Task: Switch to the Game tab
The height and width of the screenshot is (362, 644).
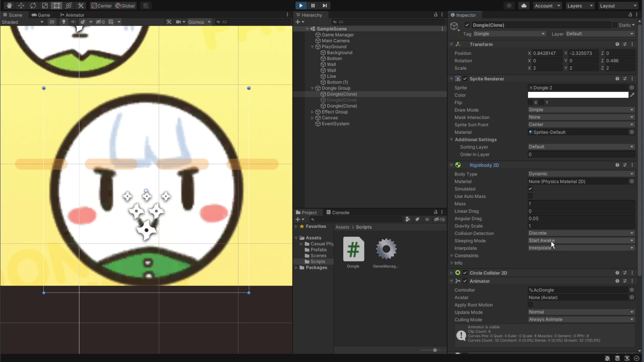Action: [41, 15]
